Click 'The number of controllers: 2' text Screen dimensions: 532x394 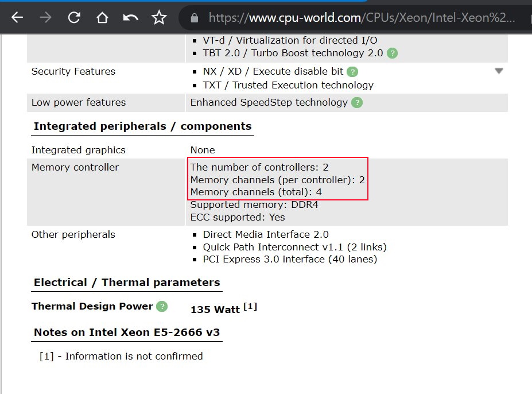click(259, 167)
